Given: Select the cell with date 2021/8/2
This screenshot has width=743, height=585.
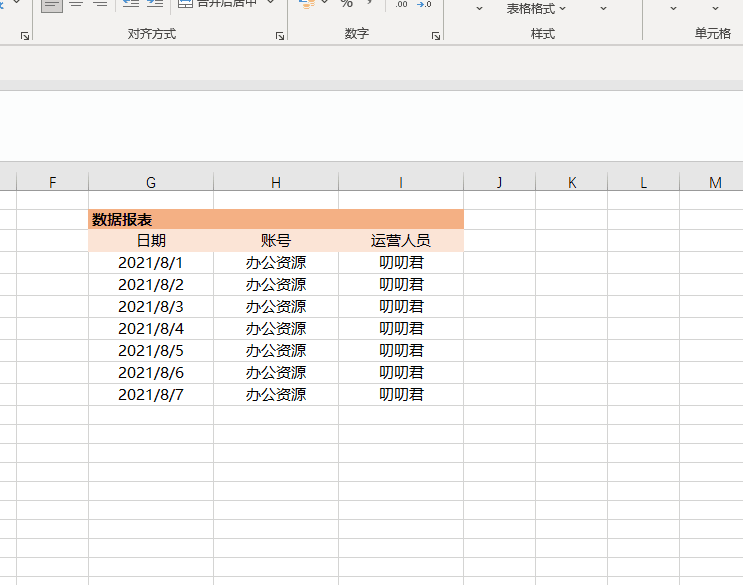Looking at the screenshot, I should tap(151, 285).
